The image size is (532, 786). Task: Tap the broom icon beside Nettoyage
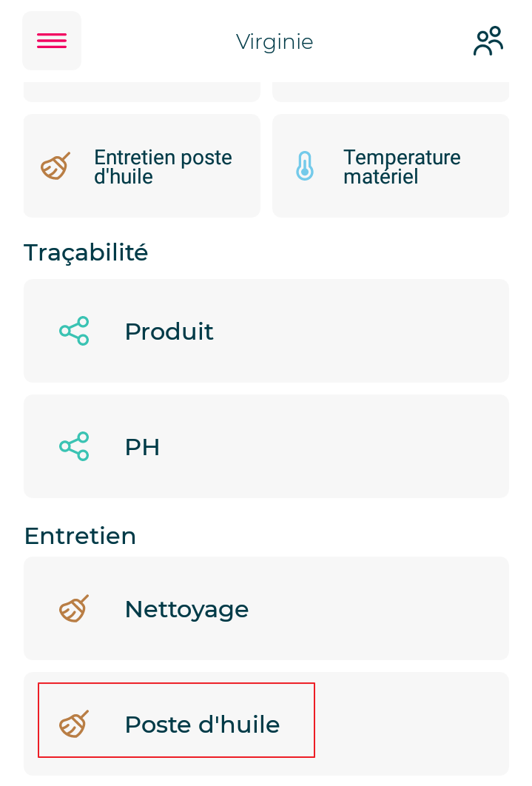tap(74, 608)
